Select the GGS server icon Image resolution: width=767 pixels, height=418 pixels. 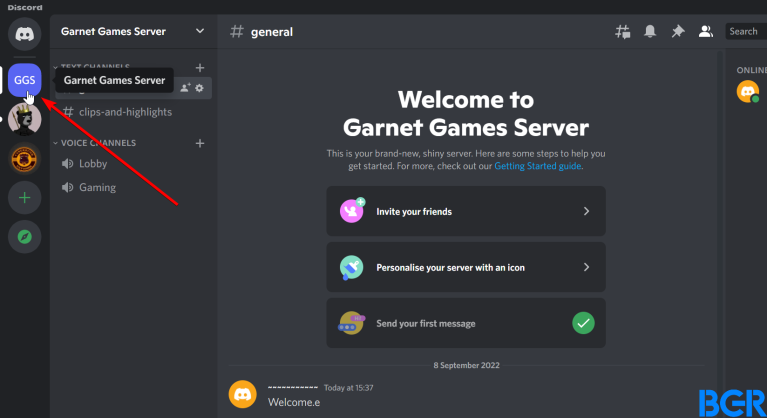pos(24,80)
